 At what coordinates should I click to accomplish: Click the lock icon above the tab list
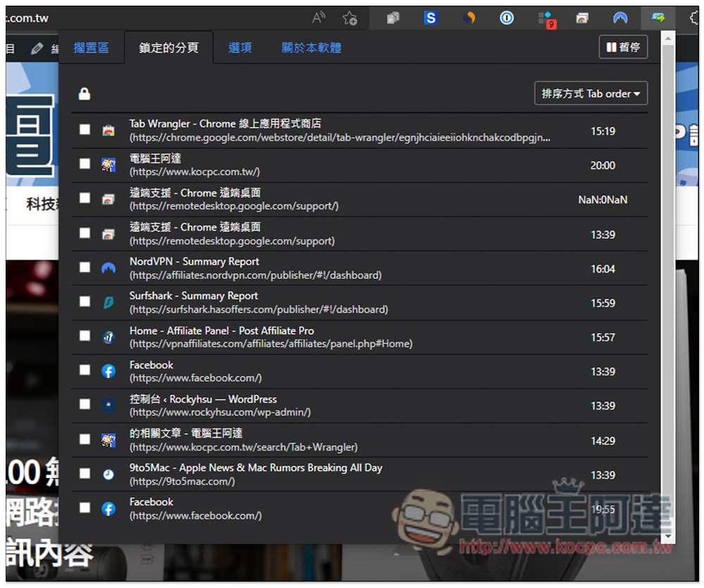(84, 94)
